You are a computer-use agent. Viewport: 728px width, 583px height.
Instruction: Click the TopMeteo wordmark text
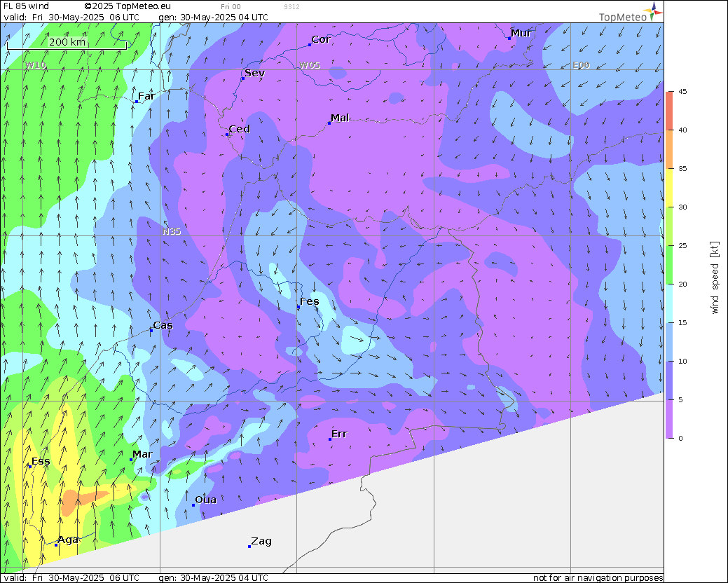coord(623,18)
